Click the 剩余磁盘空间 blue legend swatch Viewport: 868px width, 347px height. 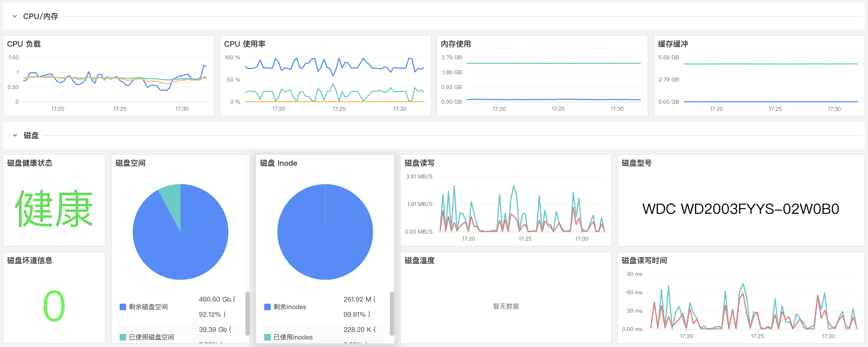[123, 307]
